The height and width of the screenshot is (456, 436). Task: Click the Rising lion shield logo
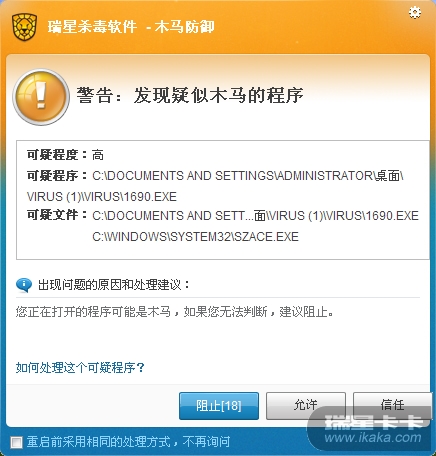[24, 26]
